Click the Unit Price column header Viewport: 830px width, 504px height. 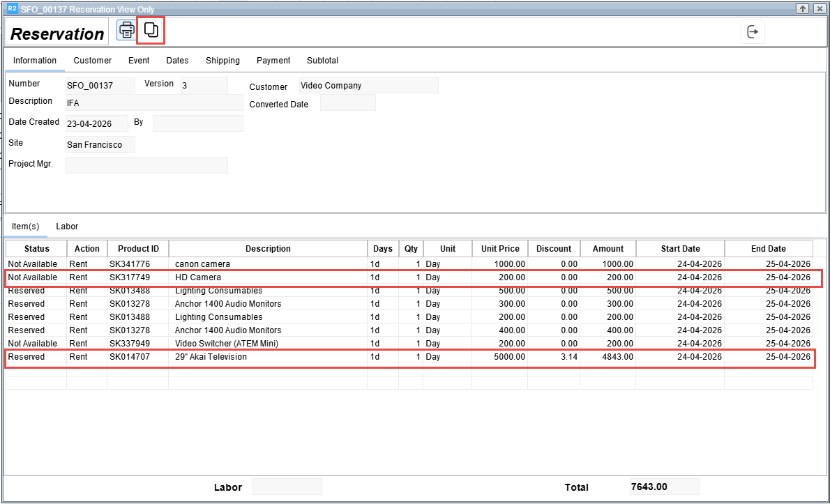500,249
